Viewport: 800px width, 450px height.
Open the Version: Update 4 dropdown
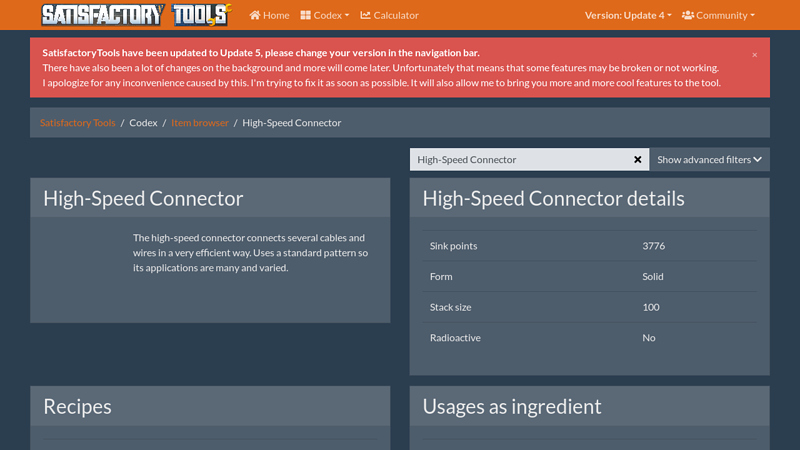tap(628, 16)
